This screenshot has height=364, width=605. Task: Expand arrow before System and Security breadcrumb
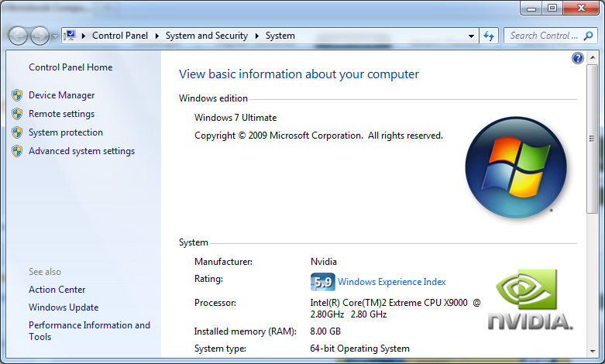[x=157, y=36]
